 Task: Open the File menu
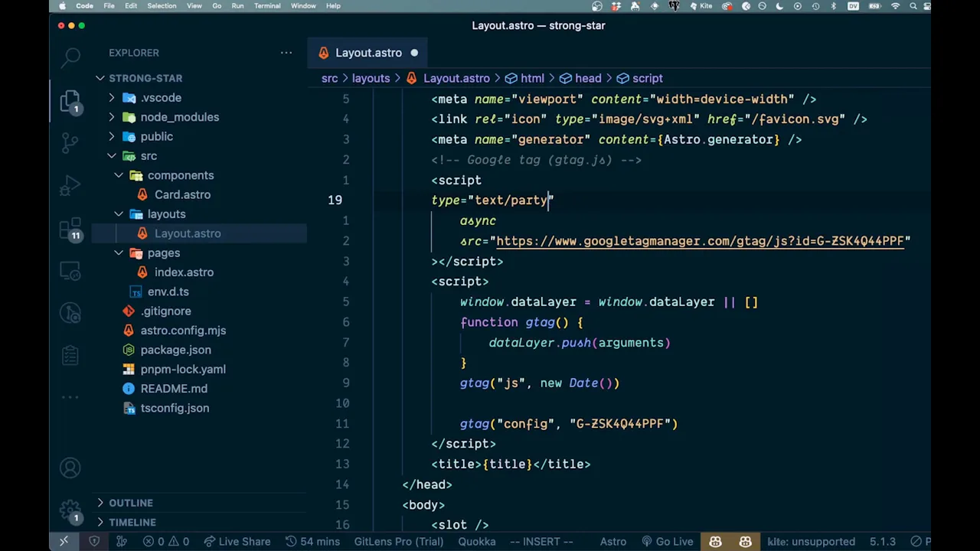(x=109, y=6)
